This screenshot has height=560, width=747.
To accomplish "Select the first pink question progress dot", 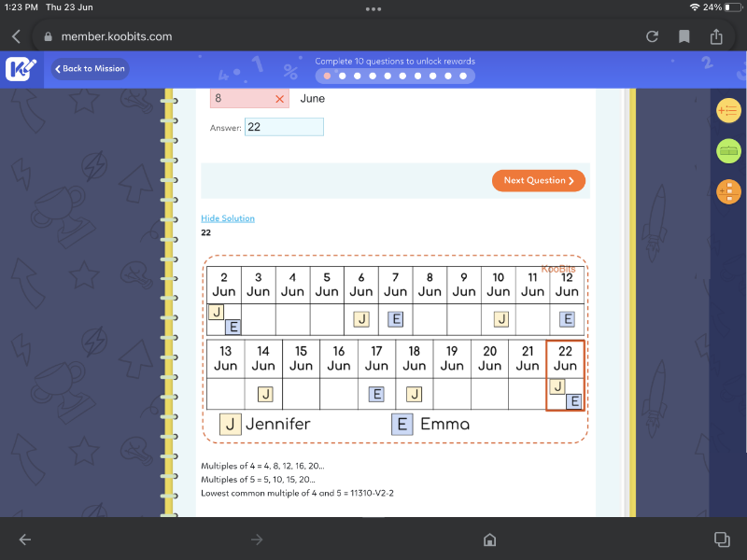I will 327,76.
